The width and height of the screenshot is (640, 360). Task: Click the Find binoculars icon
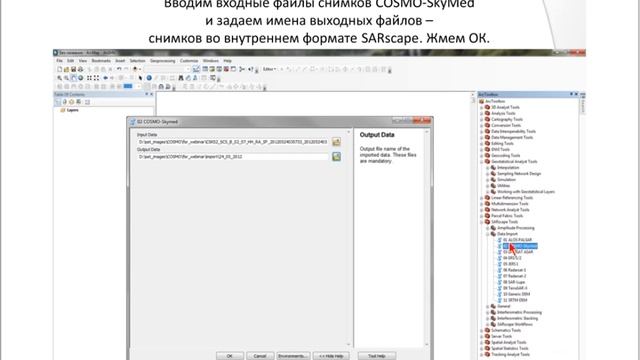181,78
